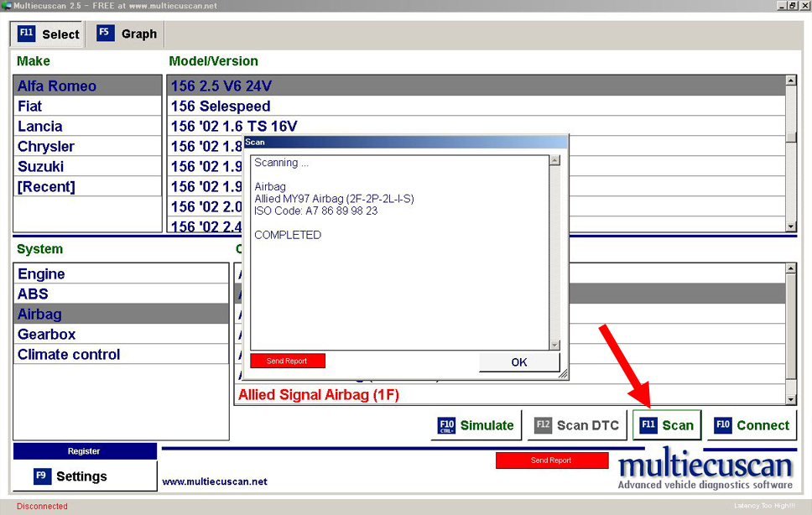Click the F5 key icon on Graph tab
Screen dimensions: 812x515
[105, 33]
